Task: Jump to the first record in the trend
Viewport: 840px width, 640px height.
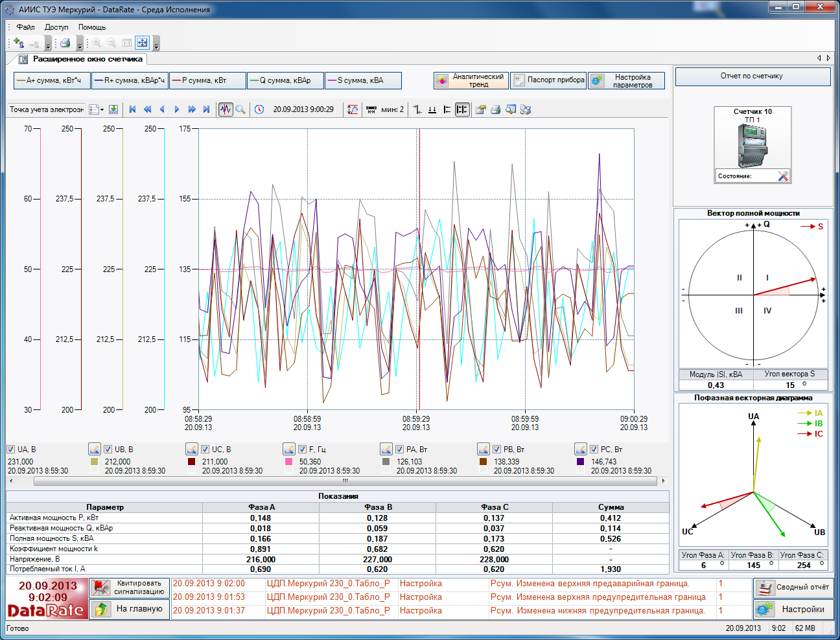Action: (132, 109)
